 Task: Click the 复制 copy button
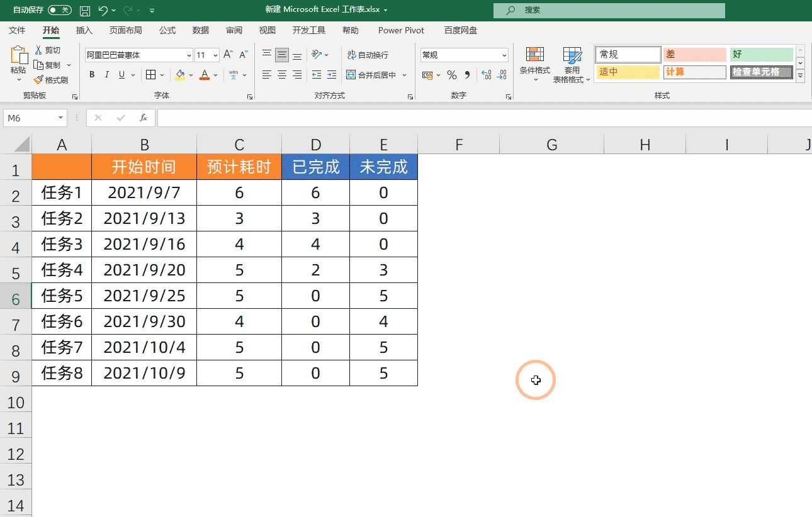tap(48, 65)
